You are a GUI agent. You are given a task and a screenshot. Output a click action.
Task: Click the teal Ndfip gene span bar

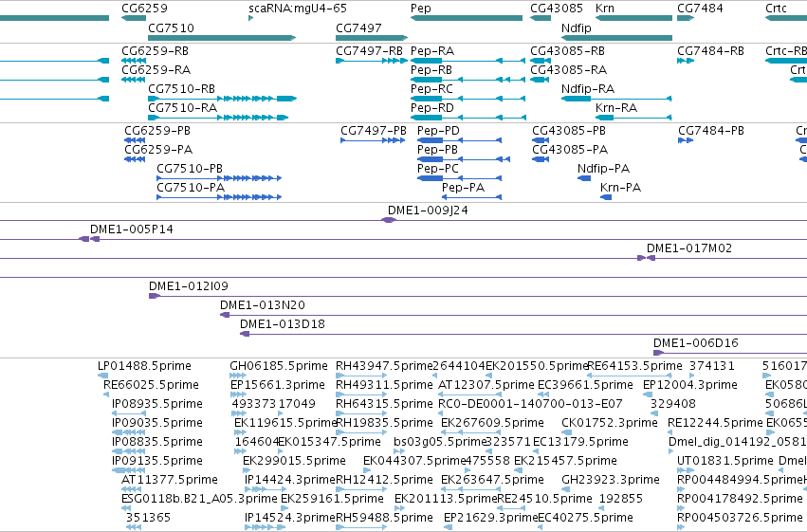point(616,38)
